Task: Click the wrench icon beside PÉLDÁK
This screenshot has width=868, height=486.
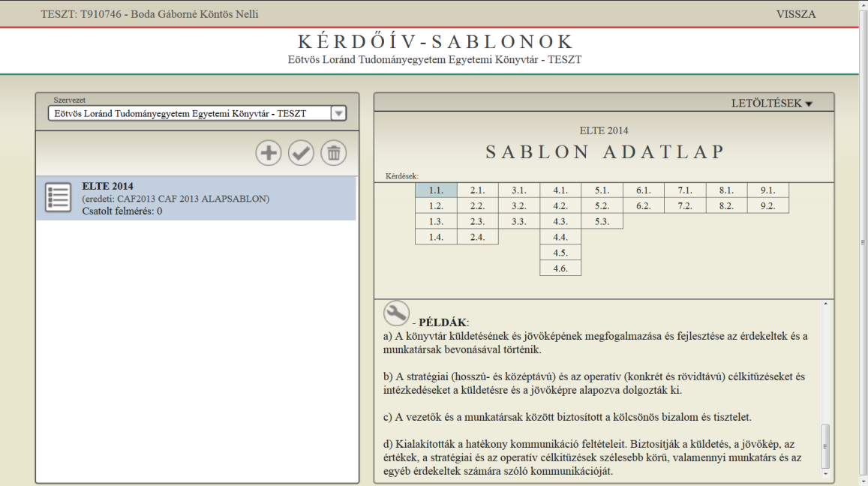Action: (396, 313)
